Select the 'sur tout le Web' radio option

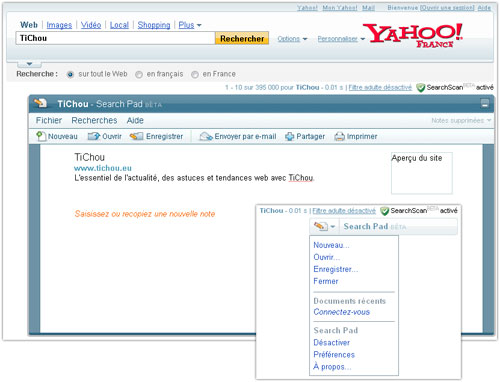coord(70,74)
